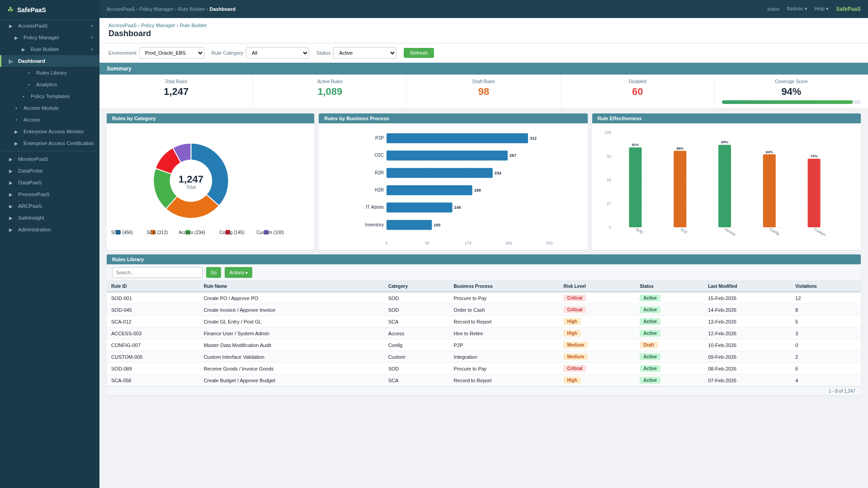The image size is (868, 488).
Task: Collapse the Policy Manager tree chevron
Action: [92, 38]
